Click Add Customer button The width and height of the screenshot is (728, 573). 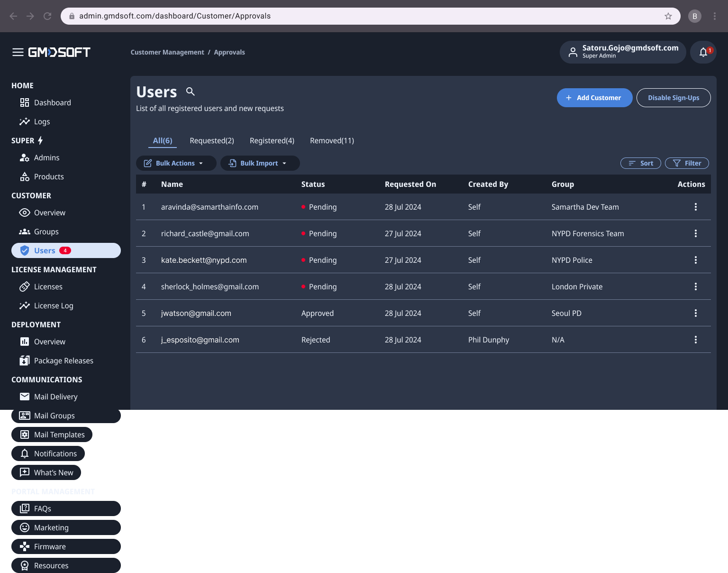pos(595,98)
